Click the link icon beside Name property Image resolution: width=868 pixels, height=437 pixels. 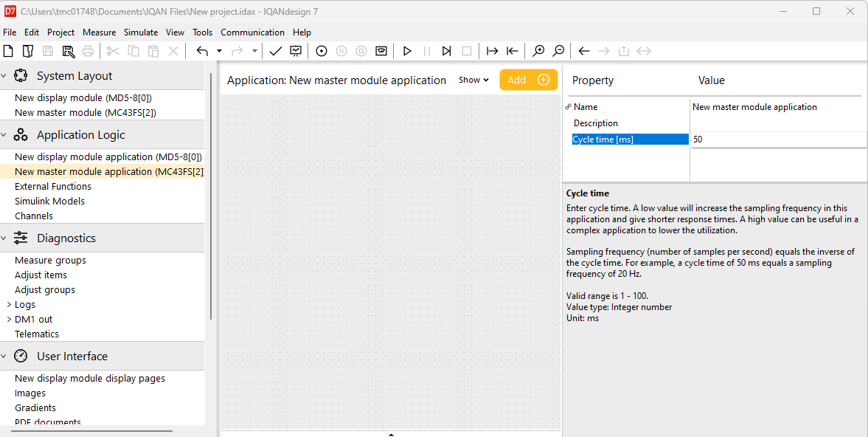tap(569, 107)
